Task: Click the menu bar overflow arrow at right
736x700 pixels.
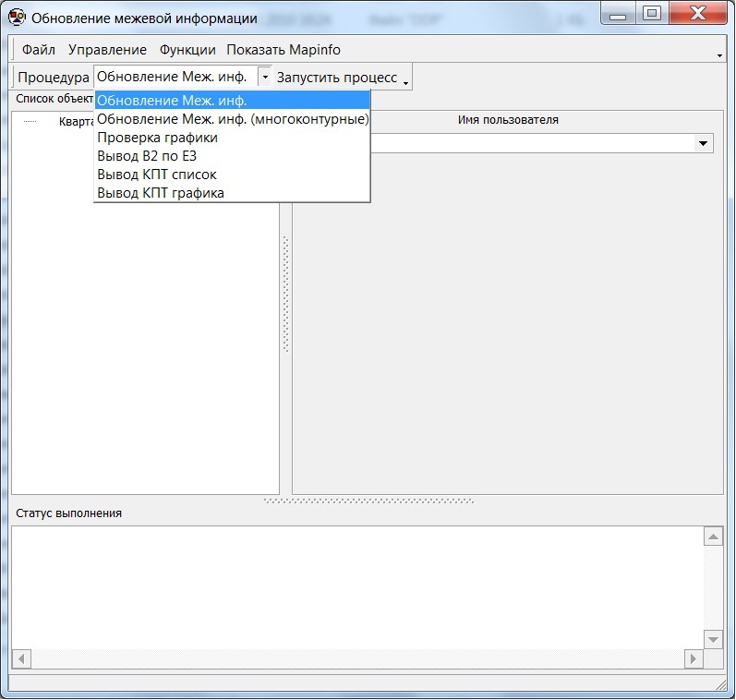Action: point(719,55)
